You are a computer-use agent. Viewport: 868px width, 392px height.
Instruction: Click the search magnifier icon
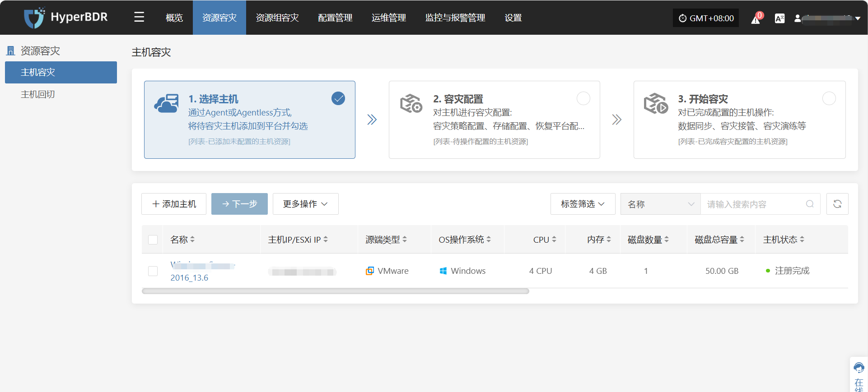coord(810,204)
